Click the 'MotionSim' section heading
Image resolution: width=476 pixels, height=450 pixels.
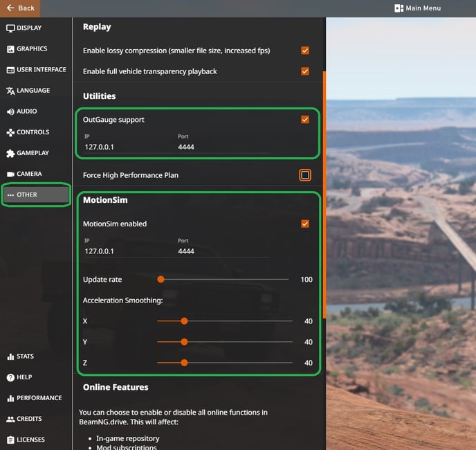point(105,200)
